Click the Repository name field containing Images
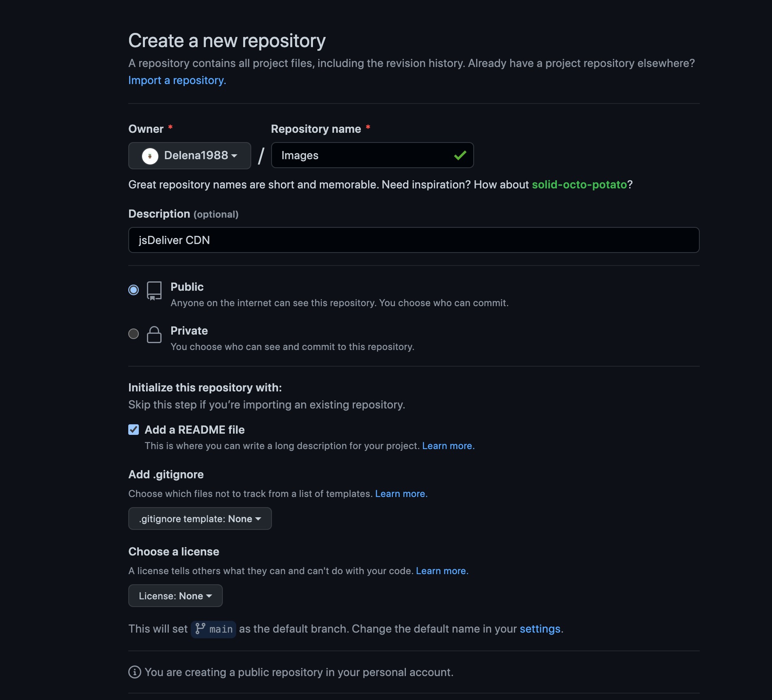The image size is (772, 700). point(372,155)
